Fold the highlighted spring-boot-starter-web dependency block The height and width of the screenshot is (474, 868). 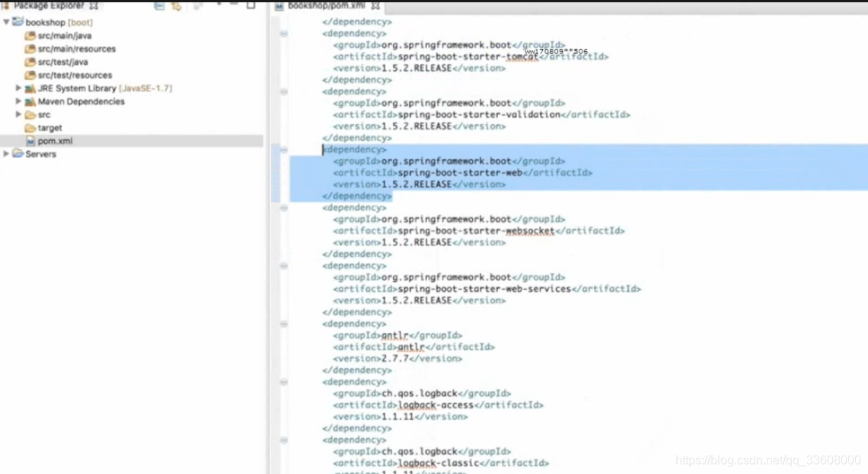[x=283, y=149]
